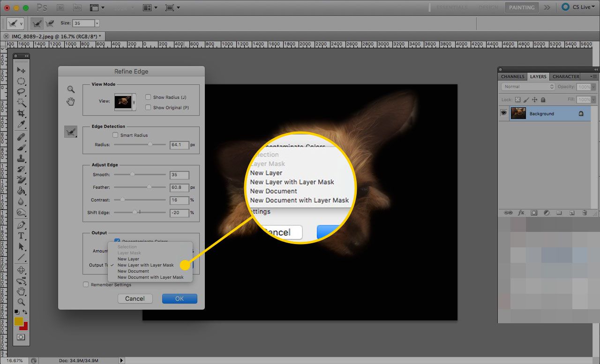Click the Hand tool in Refine Edge dialog

[70, 101]
